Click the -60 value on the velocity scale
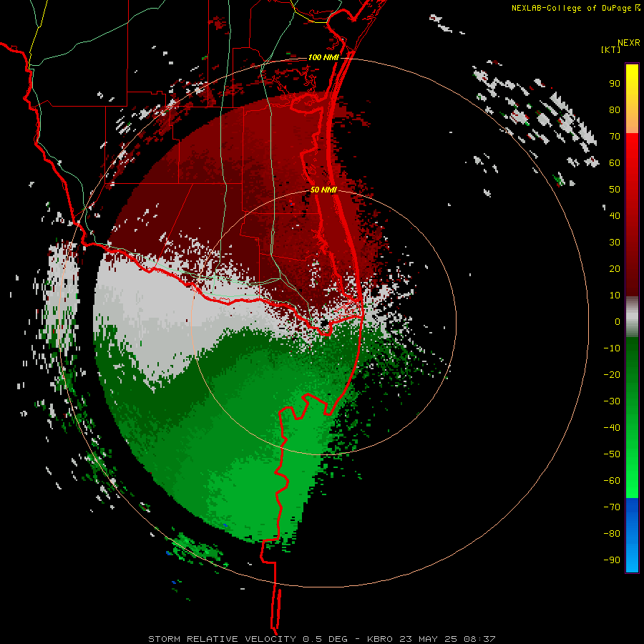Screen dimensions: 644x644 point(612,481)
